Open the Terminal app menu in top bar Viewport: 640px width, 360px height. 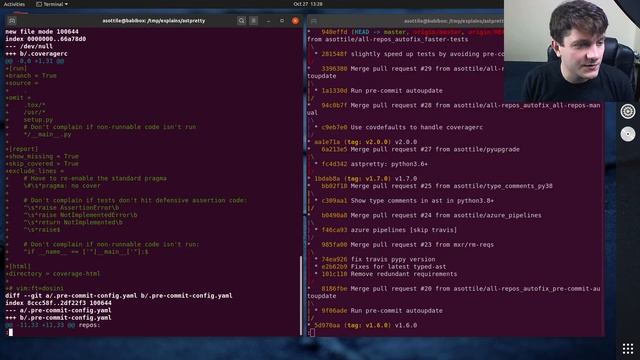click(52, 4)
